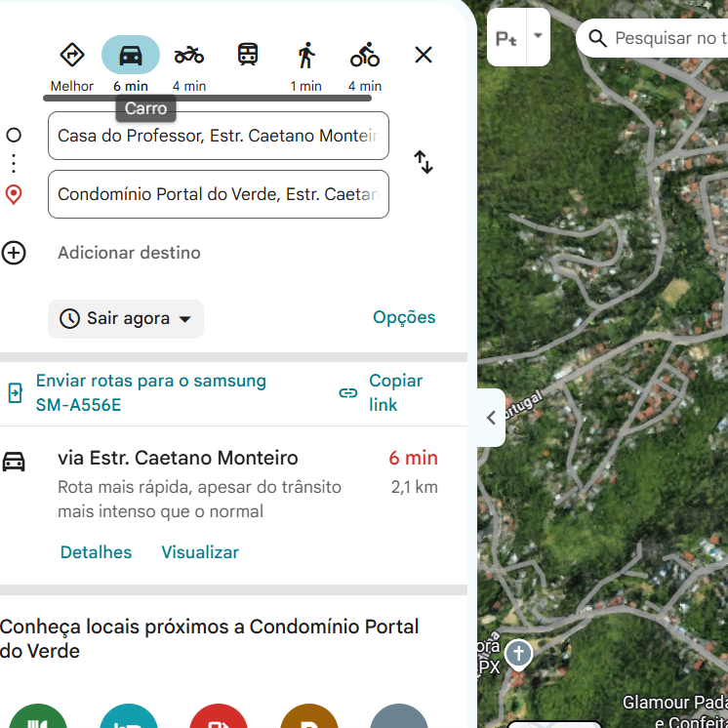Select the motorcycle travel mode
Image resolution: width=728 pixels, height=728 pixels.
point(189,66)
